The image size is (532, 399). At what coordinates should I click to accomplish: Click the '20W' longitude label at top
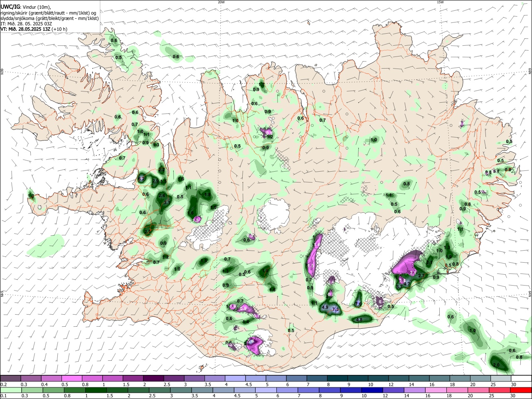click(x=221, y=2)
